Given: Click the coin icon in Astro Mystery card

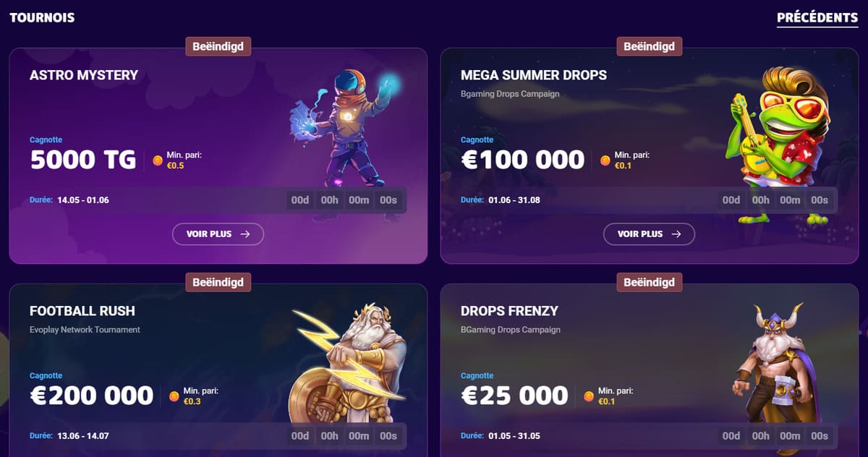Looking at the screenshot, I should tap(158, 161).
